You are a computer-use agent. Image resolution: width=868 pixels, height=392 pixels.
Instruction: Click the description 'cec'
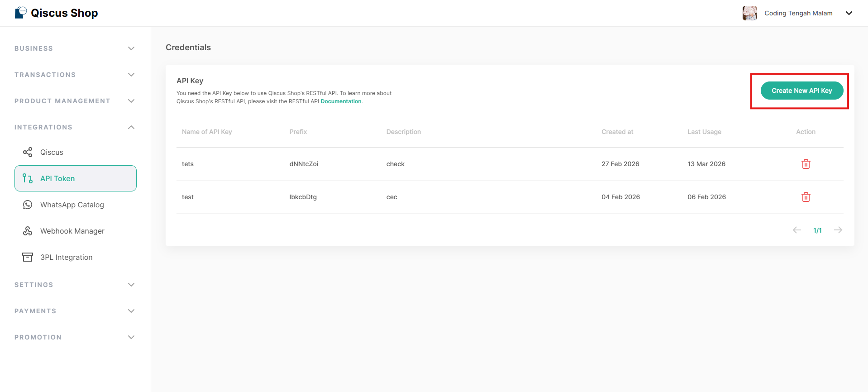coord(392,197)
